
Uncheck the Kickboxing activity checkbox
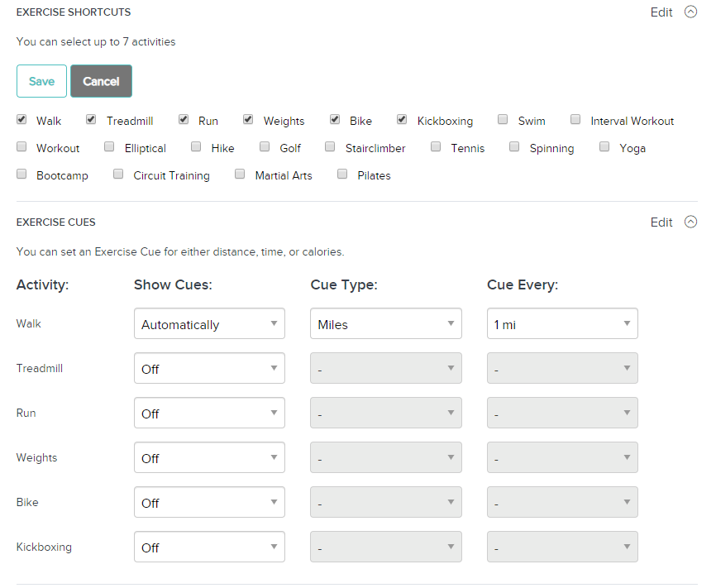tap(402, 120)
